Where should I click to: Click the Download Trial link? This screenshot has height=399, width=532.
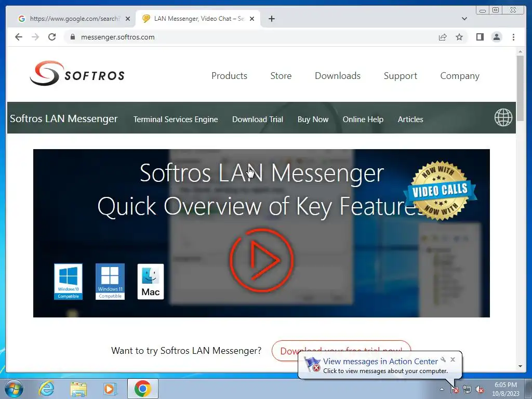pos(258,119)
